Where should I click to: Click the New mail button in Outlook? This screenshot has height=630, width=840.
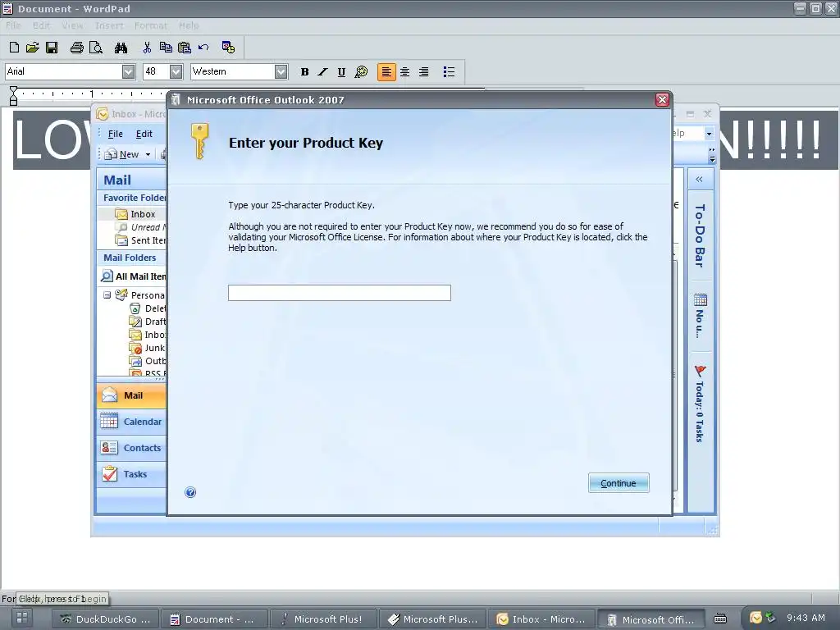click(x=122, y=154)
